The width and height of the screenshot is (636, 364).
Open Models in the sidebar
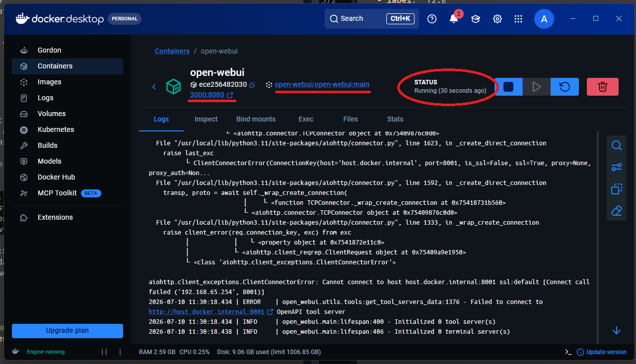pos(68,161)
